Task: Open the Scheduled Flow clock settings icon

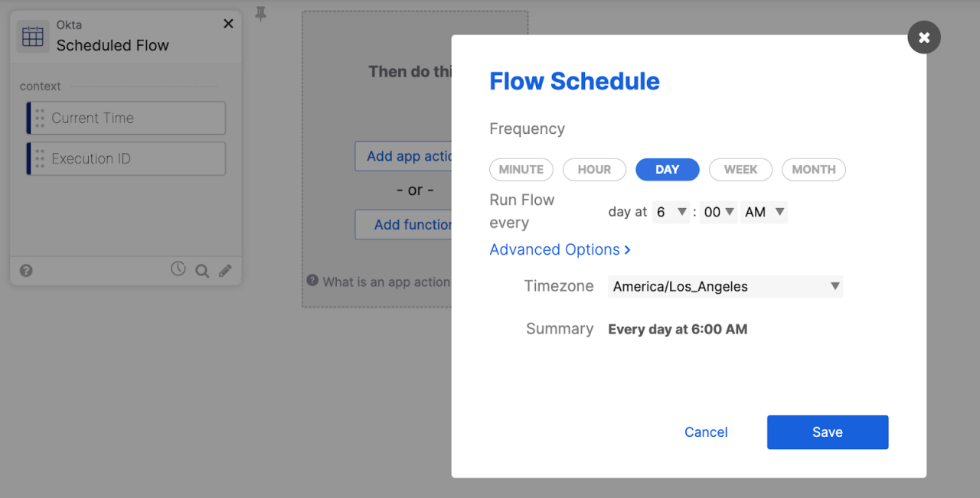Action: pyautogui.click(x=178, y=269)
